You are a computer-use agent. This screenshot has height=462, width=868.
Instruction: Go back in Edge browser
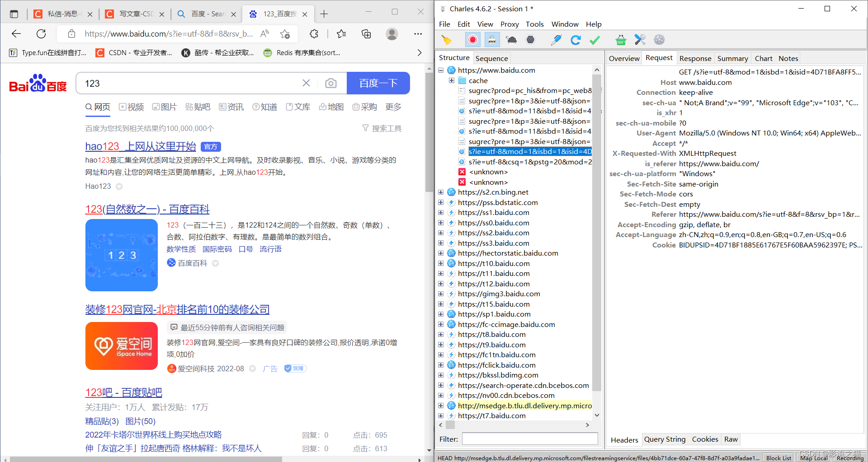pos(16,33)
